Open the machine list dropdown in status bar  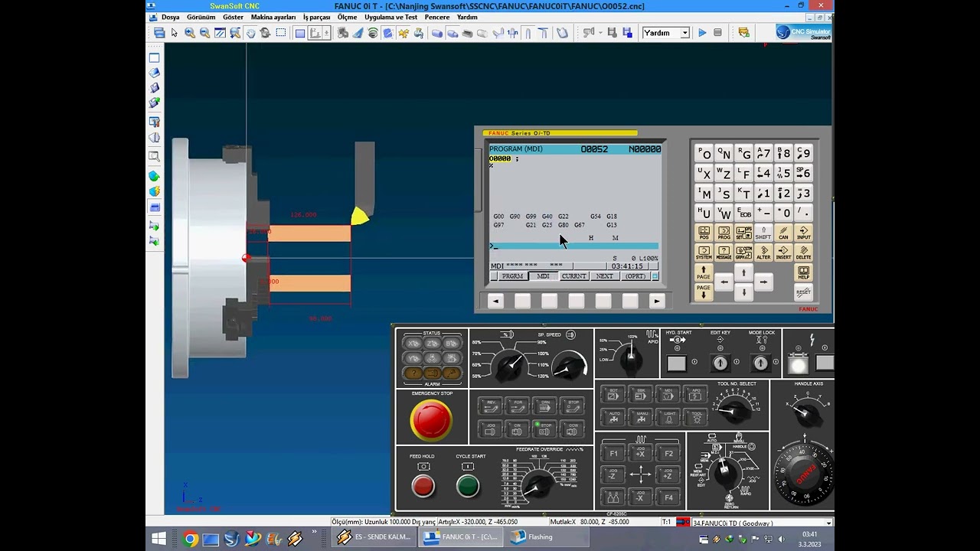pos(828,523)
